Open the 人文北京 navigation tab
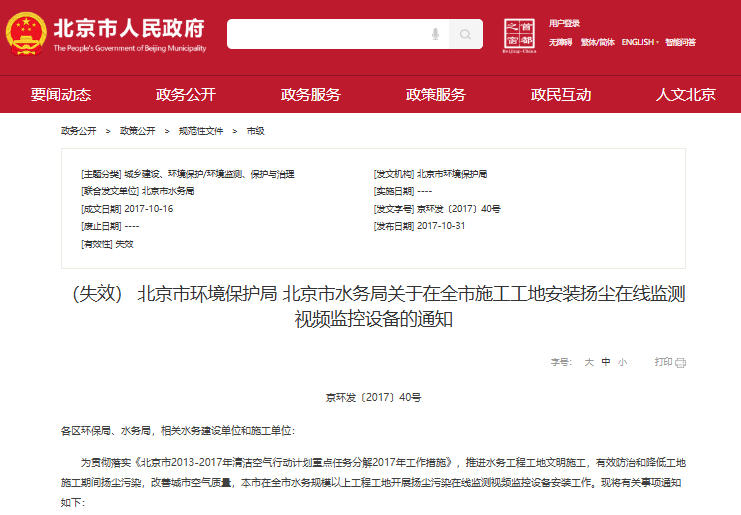 coord(686,94)
